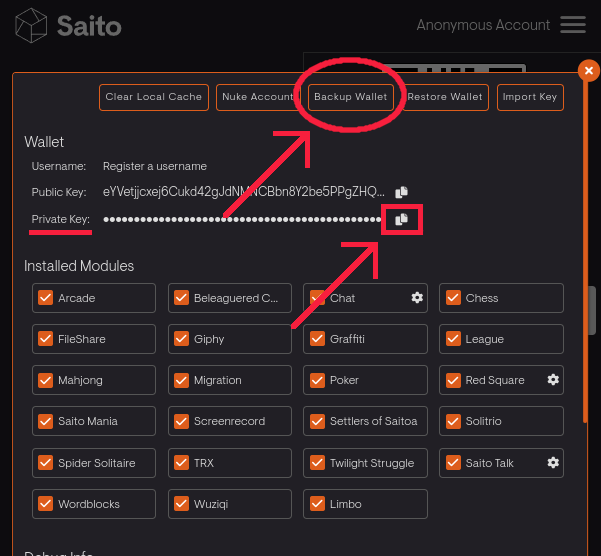
Task: Copy the public key to clipboard
Action: [x=401, y=192]
